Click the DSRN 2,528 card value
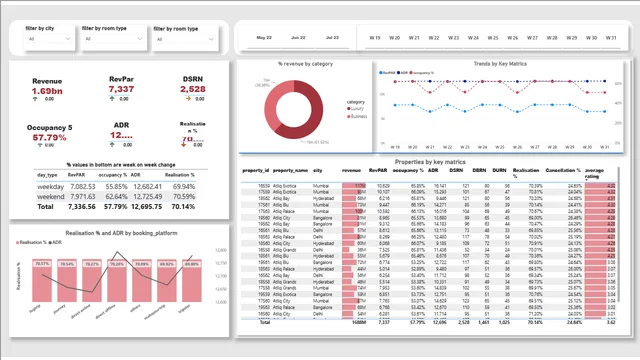The image size is (640, 360). pos(193,89)
